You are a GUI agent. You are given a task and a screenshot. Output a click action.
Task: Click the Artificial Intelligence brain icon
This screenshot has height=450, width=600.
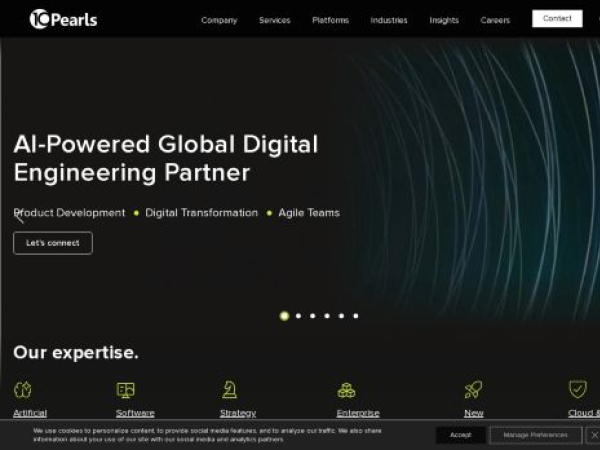tap(23, 390)
